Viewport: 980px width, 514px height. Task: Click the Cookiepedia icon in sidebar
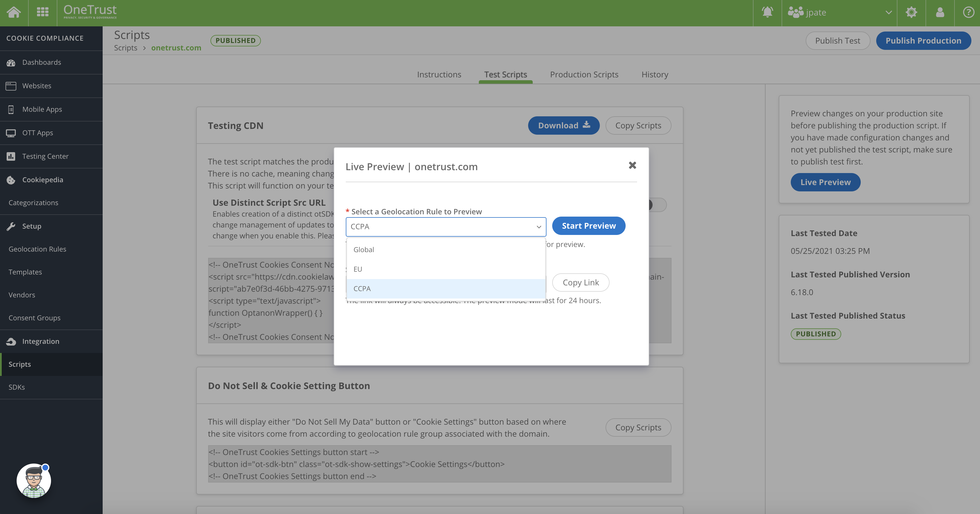coord(12,179)
